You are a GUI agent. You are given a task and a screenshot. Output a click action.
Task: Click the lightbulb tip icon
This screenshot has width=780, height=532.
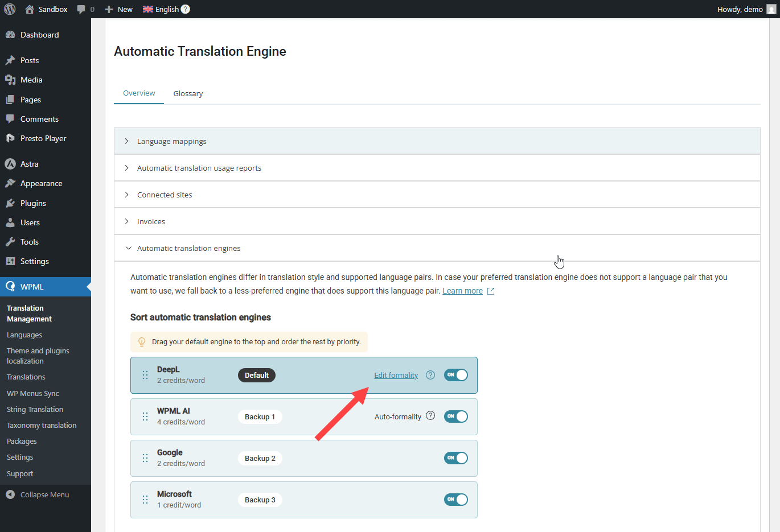[142, 342]
